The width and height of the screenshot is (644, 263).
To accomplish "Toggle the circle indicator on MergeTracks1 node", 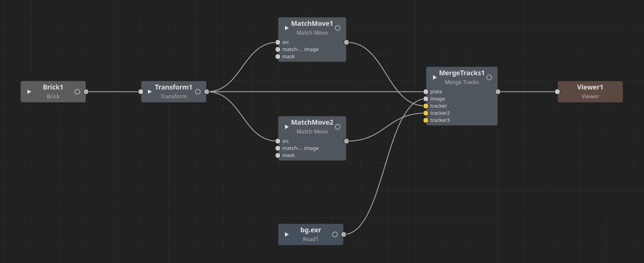I will point(489,77).
